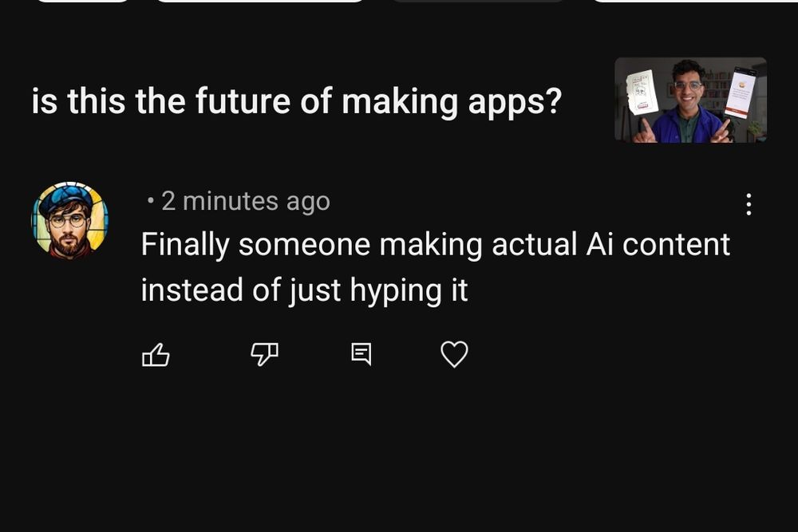Dislike the comment with the thumbs-down icon
Image resolution: width=798 pixels, height=532 pixels.
pyautogui.click(x=264, y=354)
